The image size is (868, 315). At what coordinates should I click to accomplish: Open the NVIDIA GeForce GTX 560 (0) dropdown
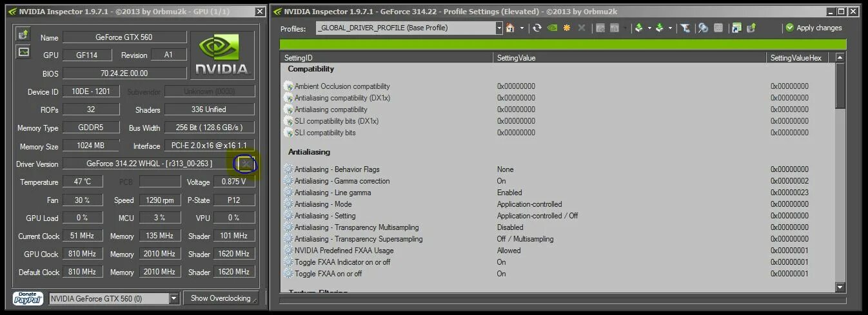pos(173,298)
